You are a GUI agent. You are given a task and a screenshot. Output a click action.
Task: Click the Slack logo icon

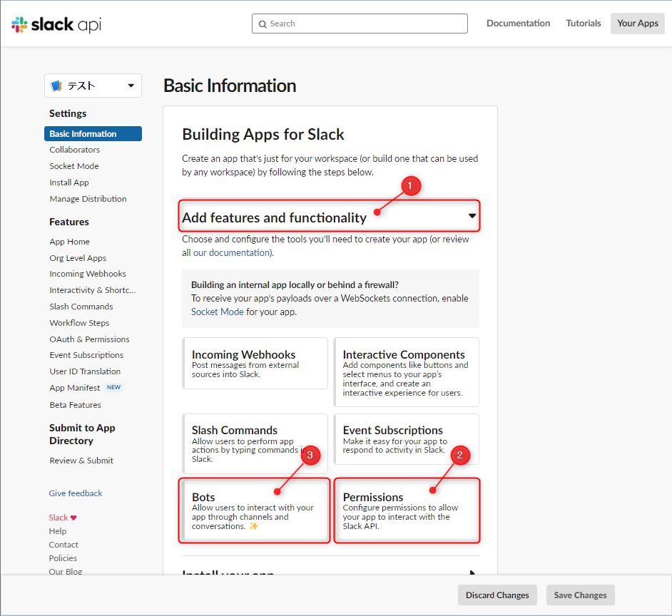coord(19,22)
